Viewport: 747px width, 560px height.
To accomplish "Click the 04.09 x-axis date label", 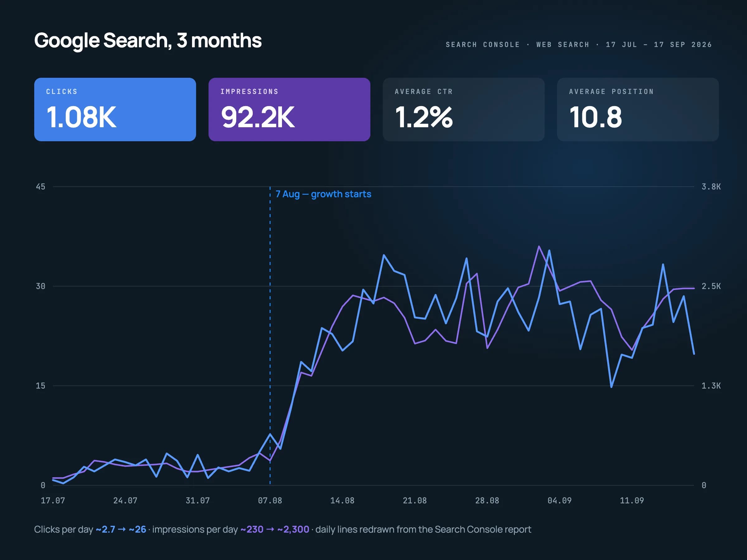I will (559, 500).
